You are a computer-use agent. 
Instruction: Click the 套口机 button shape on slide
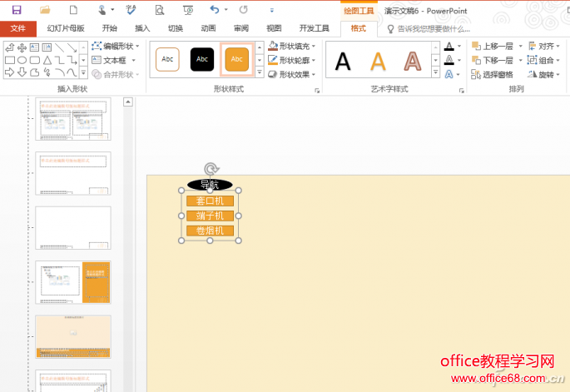pos(210,201)
